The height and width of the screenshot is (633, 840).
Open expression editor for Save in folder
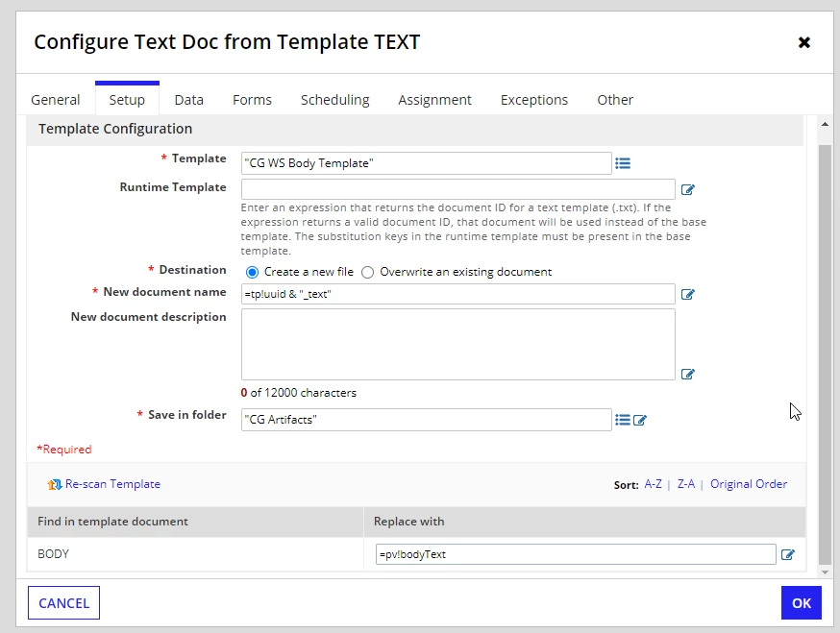coord(640,420)
